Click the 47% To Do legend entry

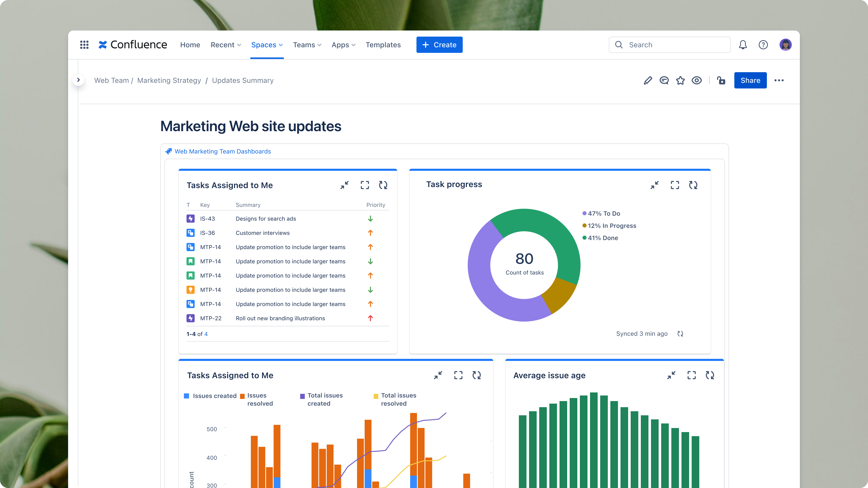point(601,213)
